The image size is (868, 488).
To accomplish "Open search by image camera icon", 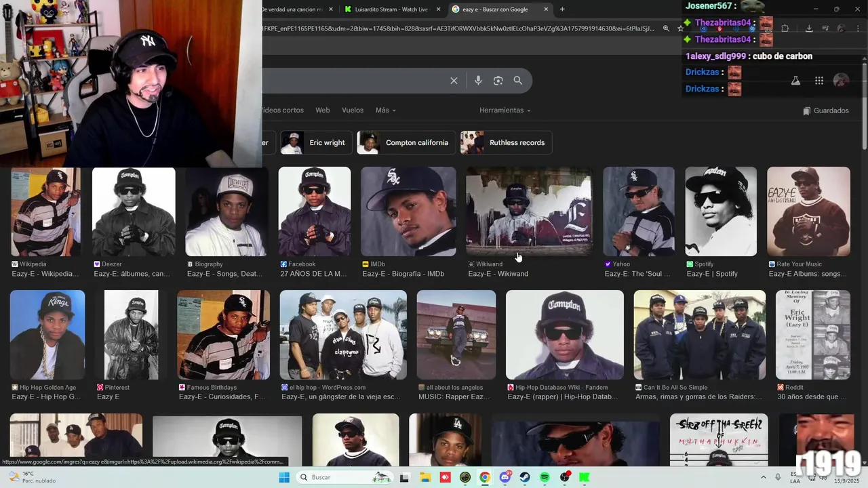I will click(498, 81).
